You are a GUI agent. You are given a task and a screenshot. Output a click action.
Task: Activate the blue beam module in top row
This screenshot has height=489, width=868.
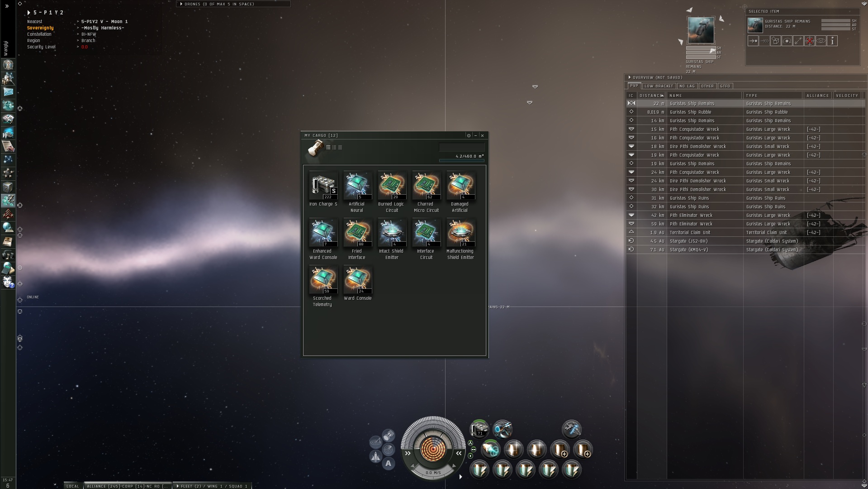502,429
